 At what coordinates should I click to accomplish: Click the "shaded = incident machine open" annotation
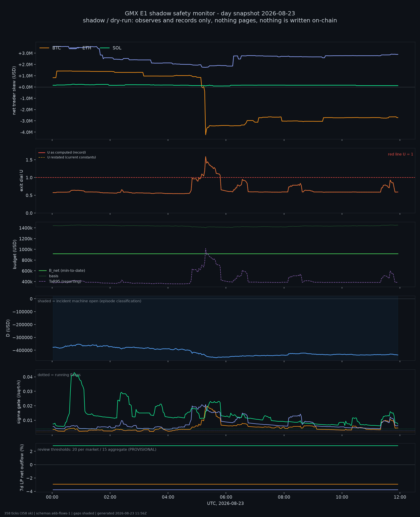[89, 301]
